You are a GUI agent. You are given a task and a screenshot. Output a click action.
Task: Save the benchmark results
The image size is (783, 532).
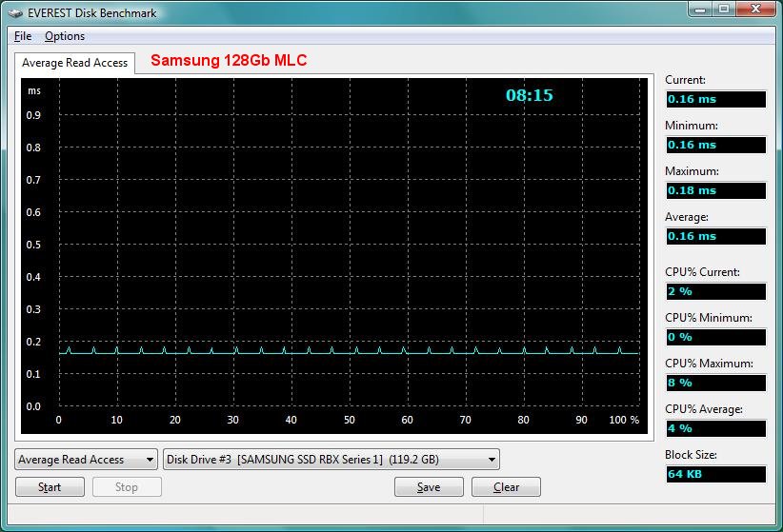pyautogui.click(x=429, y=487)
